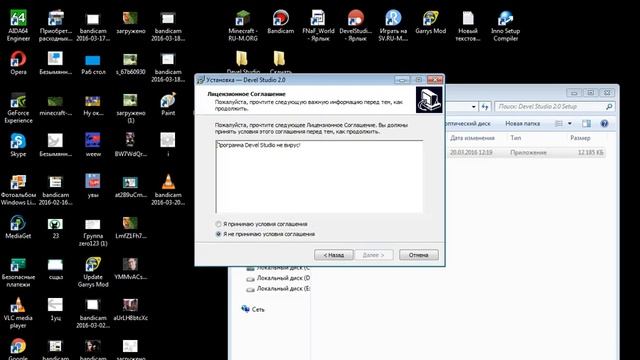Select the weew desktop file icon
This screenshot has height=360, width=640.
(x=93, y=145)
